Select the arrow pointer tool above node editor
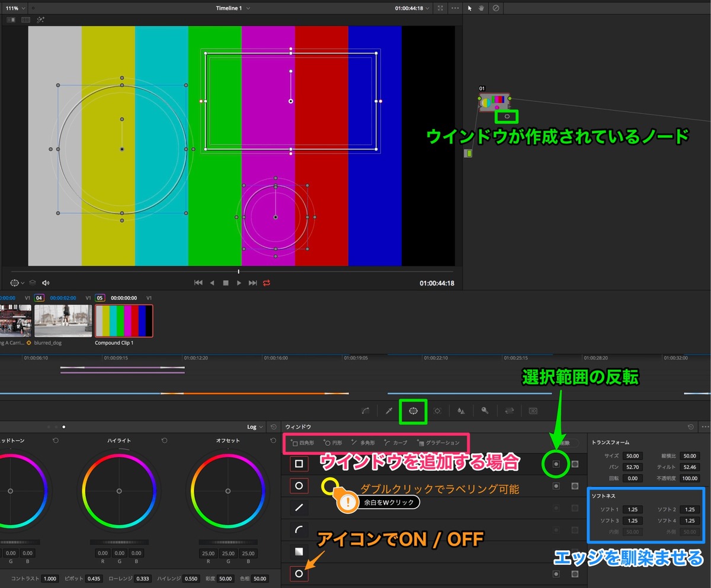Viewport: 711px width, 588px height. (x=470, y=8)
